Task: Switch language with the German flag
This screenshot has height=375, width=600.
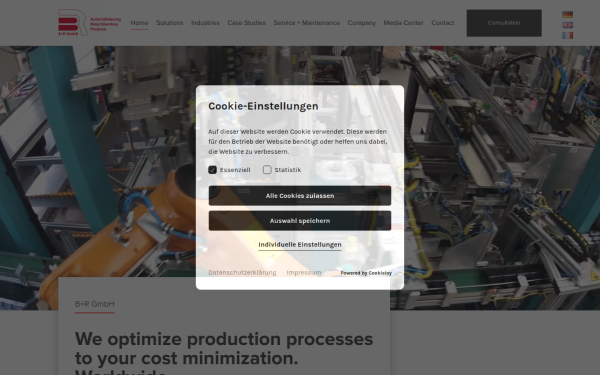Action: pyautogui.click(x=567, y=15)
